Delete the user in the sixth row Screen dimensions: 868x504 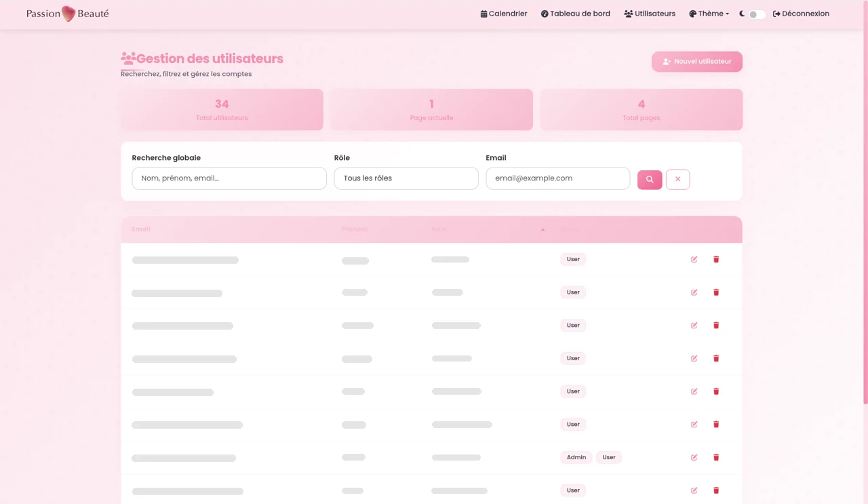click(x=716, y=425)
